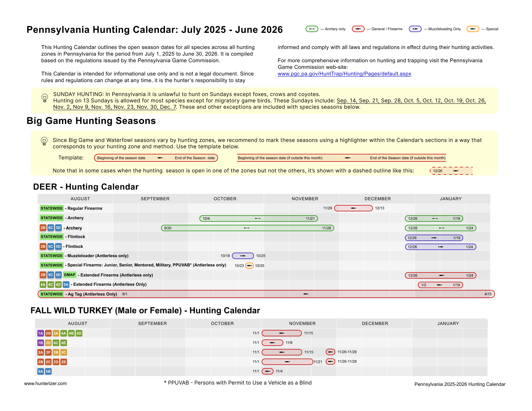
Task: Click the 1A turkey zone badge
Action: (41, 333)
